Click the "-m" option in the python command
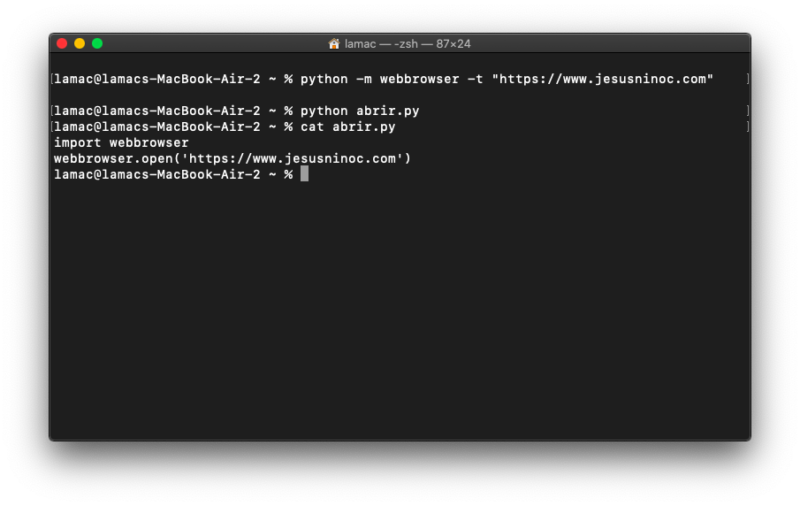Image resolution: width=800 pixels, height=506 pixels. click(x=364, y=79)
